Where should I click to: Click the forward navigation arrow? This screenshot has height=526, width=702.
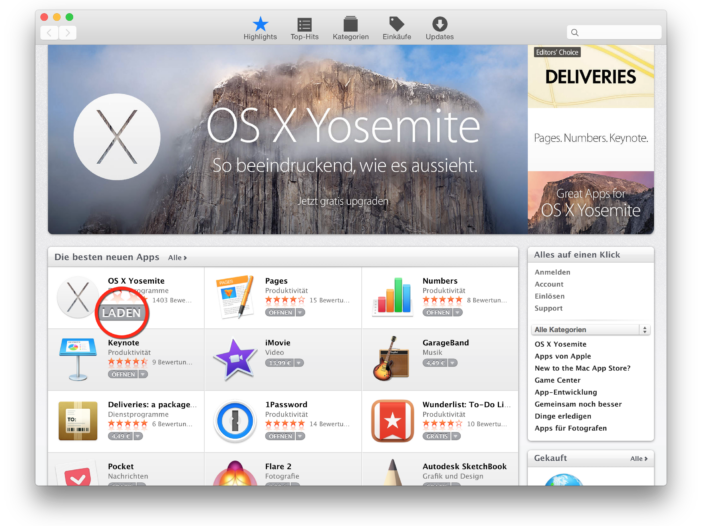pyautogui.click(x=68, y=33)
